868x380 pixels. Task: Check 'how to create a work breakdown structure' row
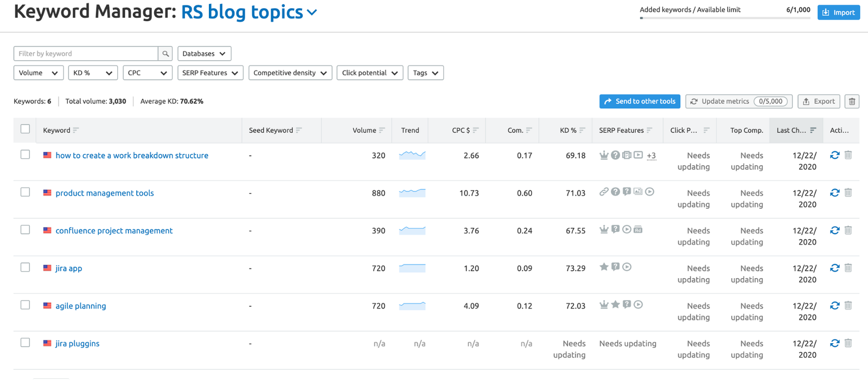(25, 154)
